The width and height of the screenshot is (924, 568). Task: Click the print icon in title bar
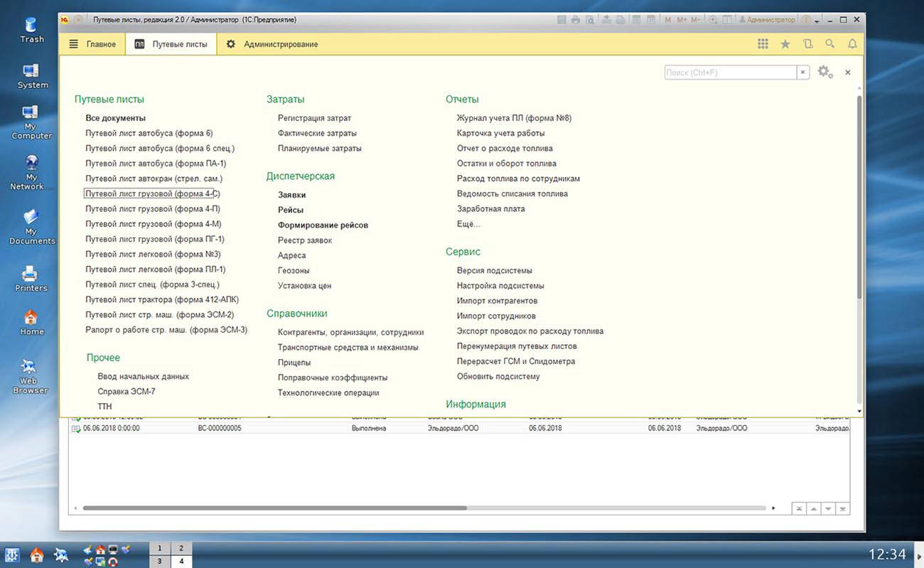click(x=576, y=20)
